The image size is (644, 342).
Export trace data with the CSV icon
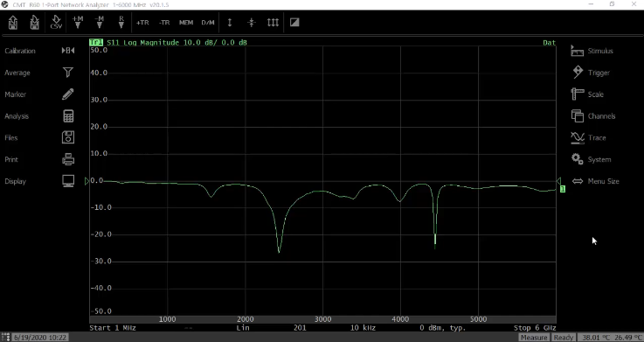click(x=56, y=22)
